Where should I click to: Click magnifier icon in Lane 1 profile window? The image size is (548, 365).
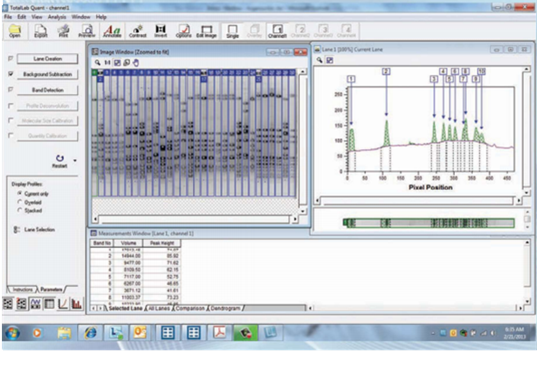pyautogui.click(x=320, y=60)
